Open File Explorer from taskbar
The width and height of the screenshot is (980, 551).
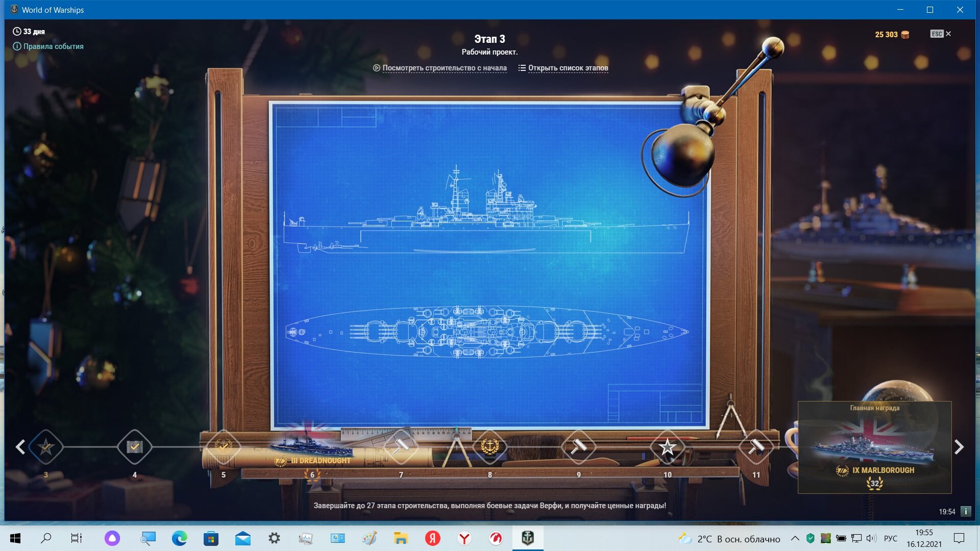401,538
